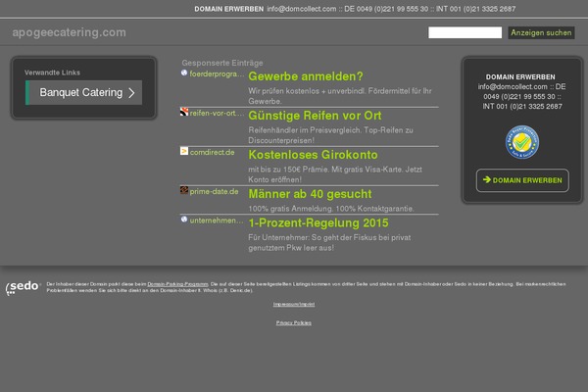Click DOMAIN ERWERBEN in the top bar
This screenshot has height=392, width=588.
point(228,9)
